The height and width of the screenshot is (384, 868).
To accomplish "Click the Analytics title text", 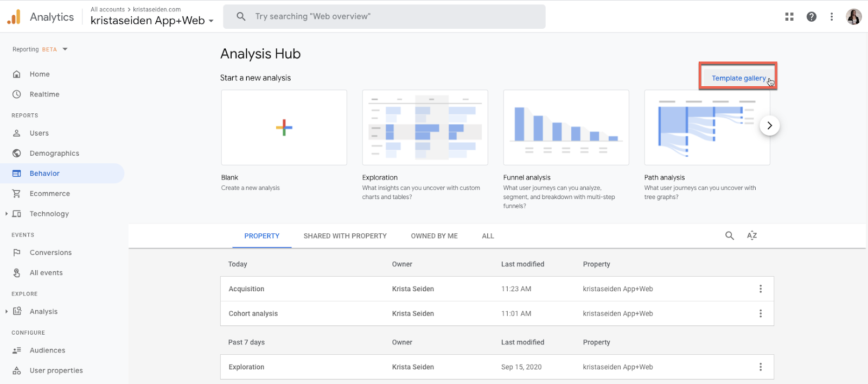I will (x=52, y=17).
